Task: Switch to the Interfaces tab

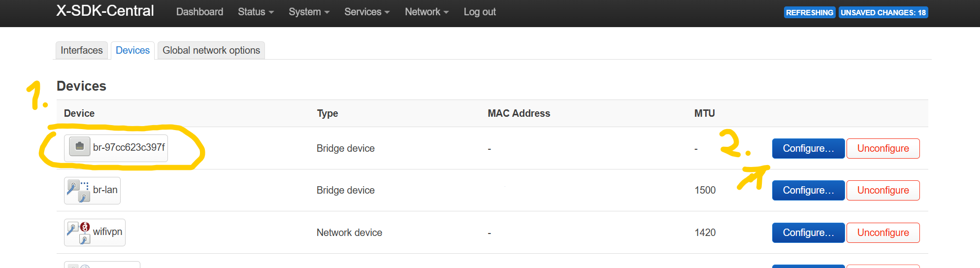Action: pos(82,50)
